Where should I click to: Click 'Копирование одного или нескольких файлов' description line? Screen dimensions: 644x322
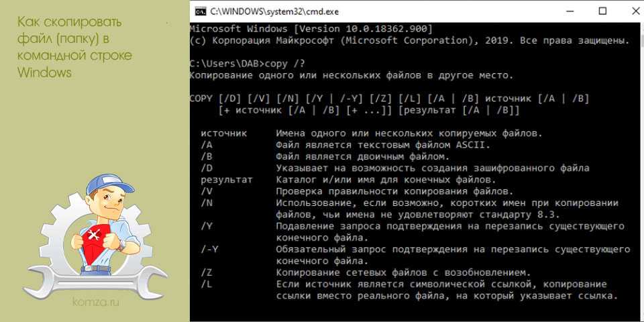click(x=351, y=76)
